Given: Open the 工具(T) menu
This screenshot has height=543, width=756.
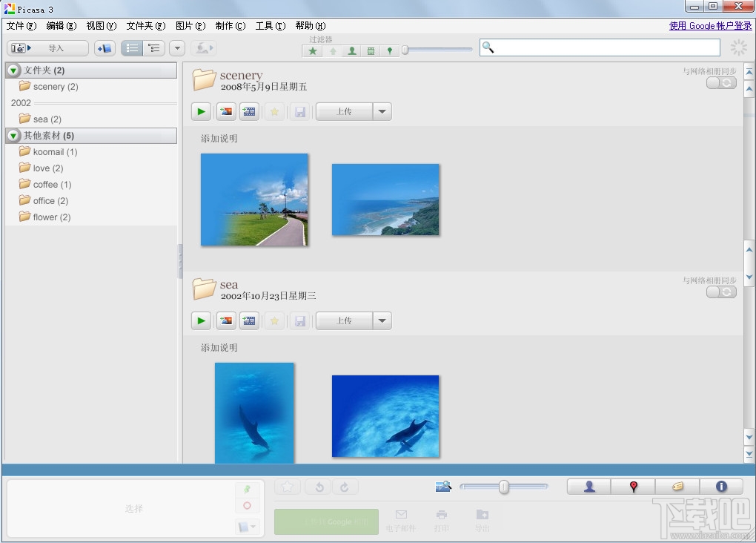Looking at the screenshot, I should tap(271, 26).
